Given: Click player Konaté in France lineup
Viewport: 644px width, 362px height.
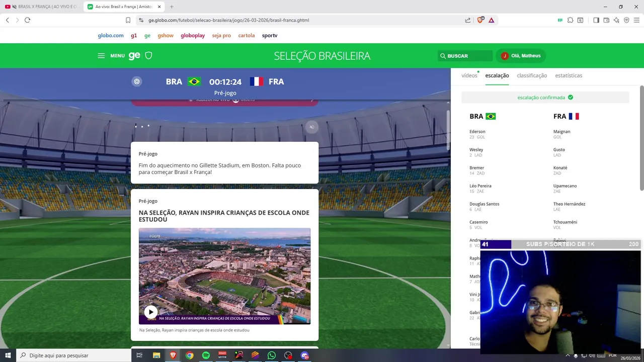Looking at the screenshot, I should click(x=560, y=168).
